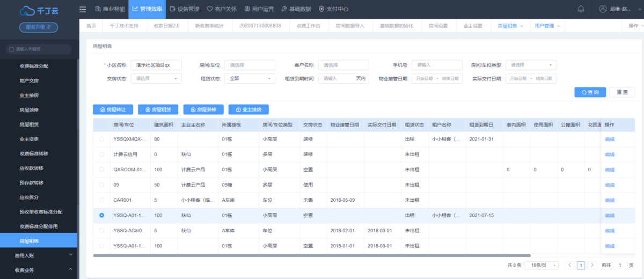
Task: Click the 租赁到期时间 days input
Action: click(343, 78)
